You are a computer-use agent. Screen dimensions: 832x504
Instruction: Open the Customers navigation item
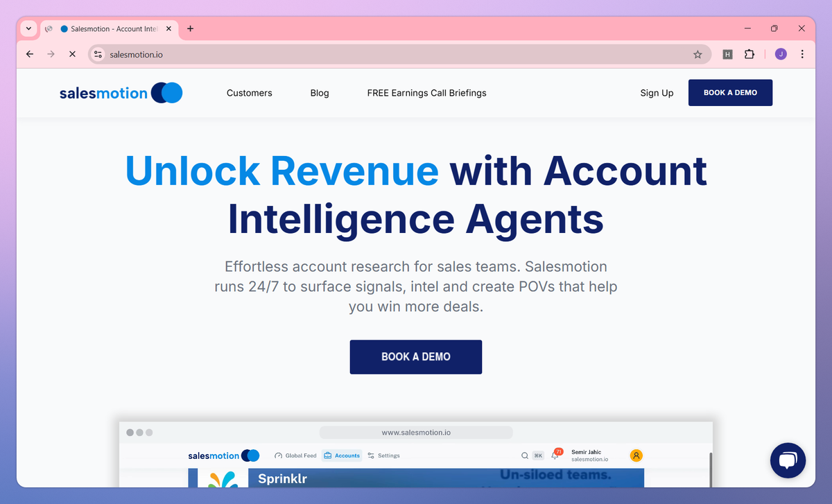tap(250, 93)
